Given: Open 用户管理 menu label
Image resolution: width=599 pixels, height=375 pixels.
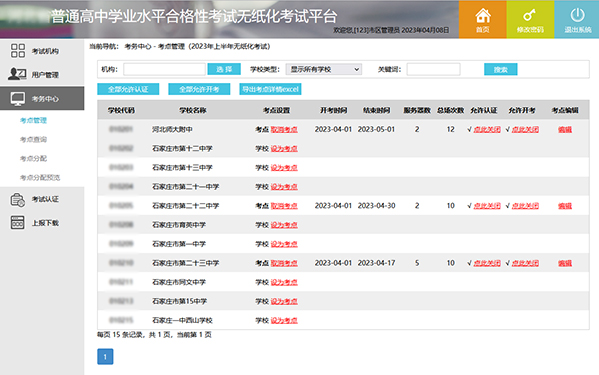Looking at the screenshot, I should coord(45,75).
